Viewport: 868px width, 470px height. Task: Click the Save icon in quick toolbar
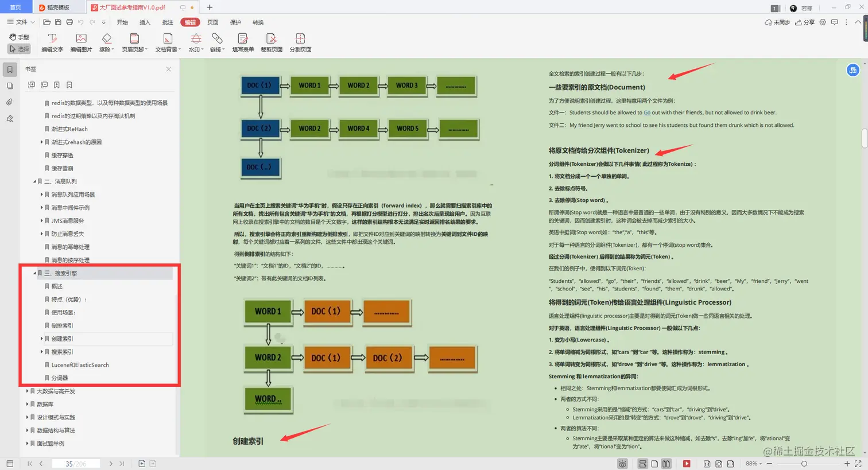(58, 22)
